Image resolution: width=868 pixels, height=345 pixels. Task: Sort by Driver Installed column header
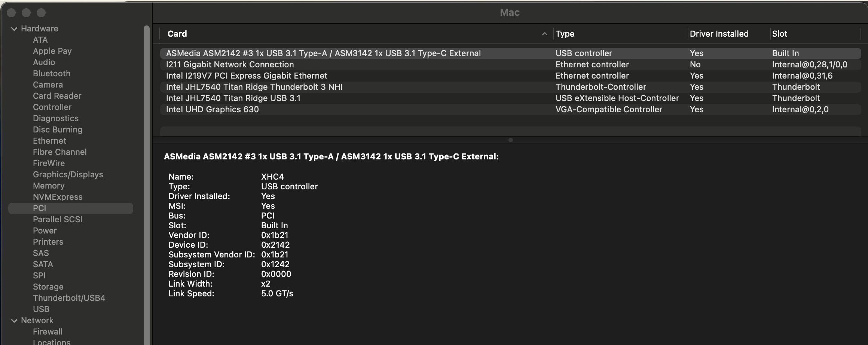(719, 34)
